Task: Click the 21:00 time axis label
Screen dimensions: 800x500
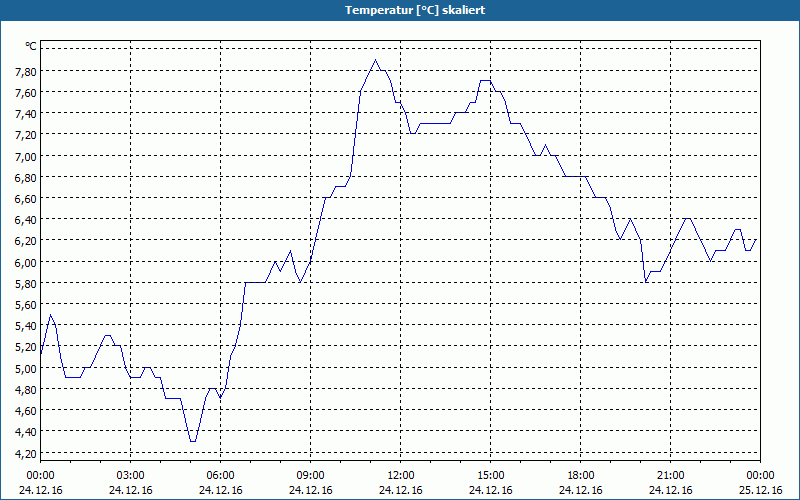Action: pos(670,476)
